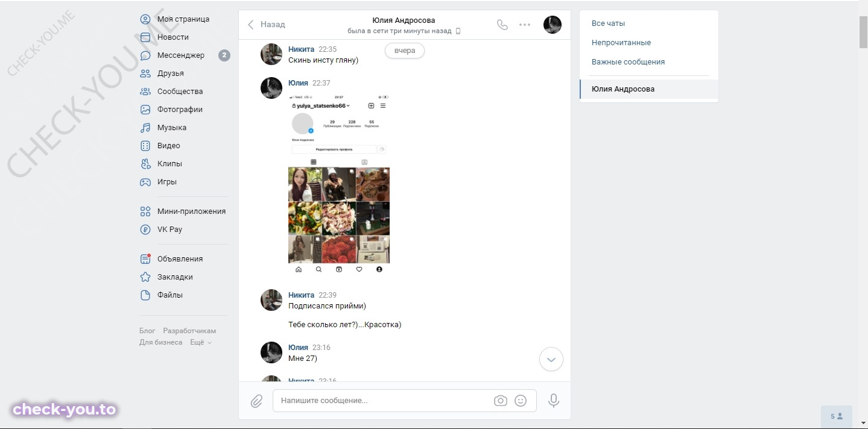868x429 pixels.
Task: Go back with Назад button
Action: point(267,25)
